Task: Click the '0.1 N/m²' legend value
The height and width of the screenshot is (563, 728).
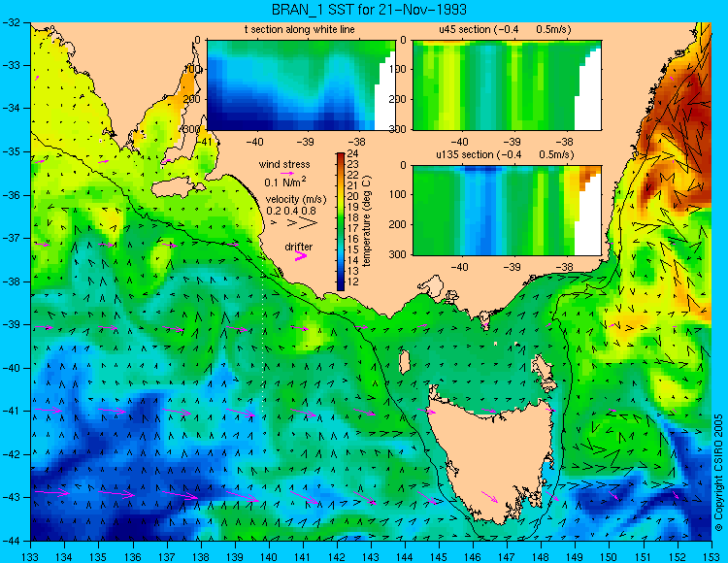Action: (285, 182)
